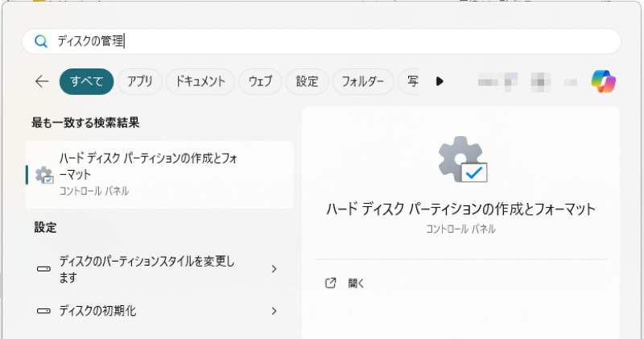
Task: Select the すべて filter tab
Action: point(86,81)
